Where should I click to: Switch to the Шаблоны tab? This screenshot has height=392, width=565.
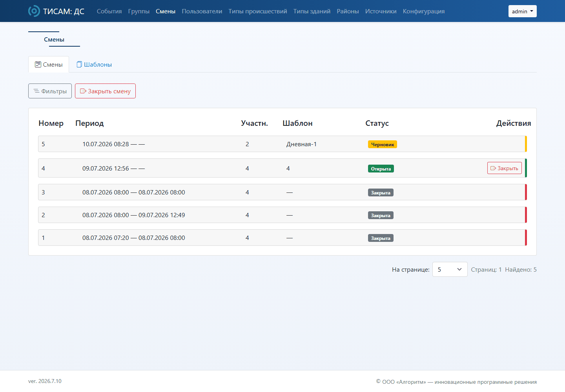(94, 64)
